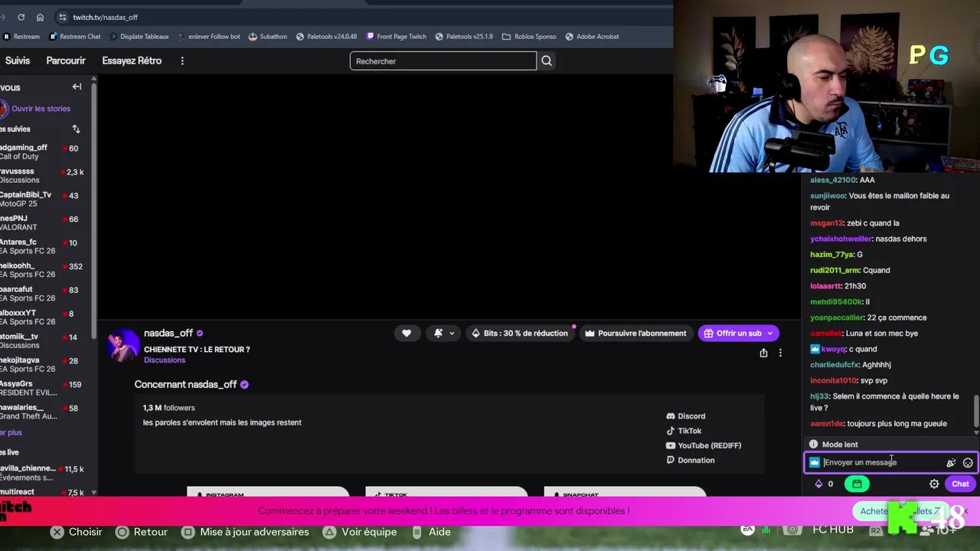Send message with Chat button
The height and width of the screenshot is (551, 980).
[x=960, y=484]
